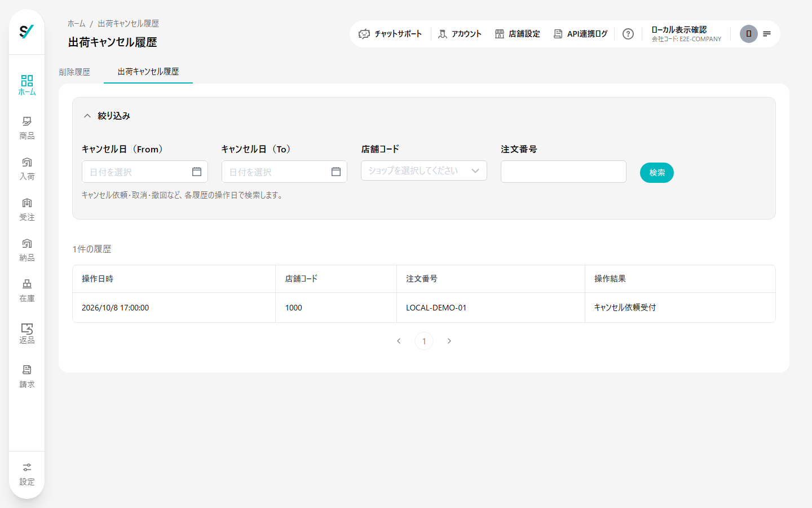
Task: Select the 出荷キャンセル履歴 tab
Action: [148, 72]
